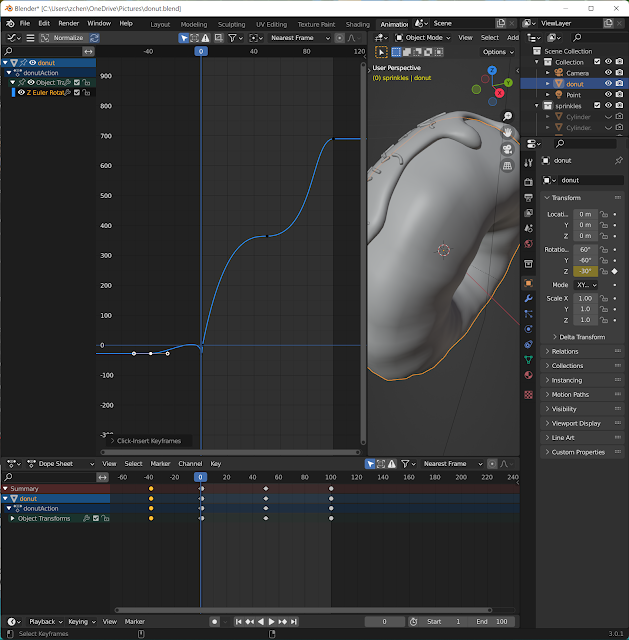The height and width of the screenshot is (640, 629).
Task: Open Dope Sheet Channel menu
Action: click(x=190, y=464)
